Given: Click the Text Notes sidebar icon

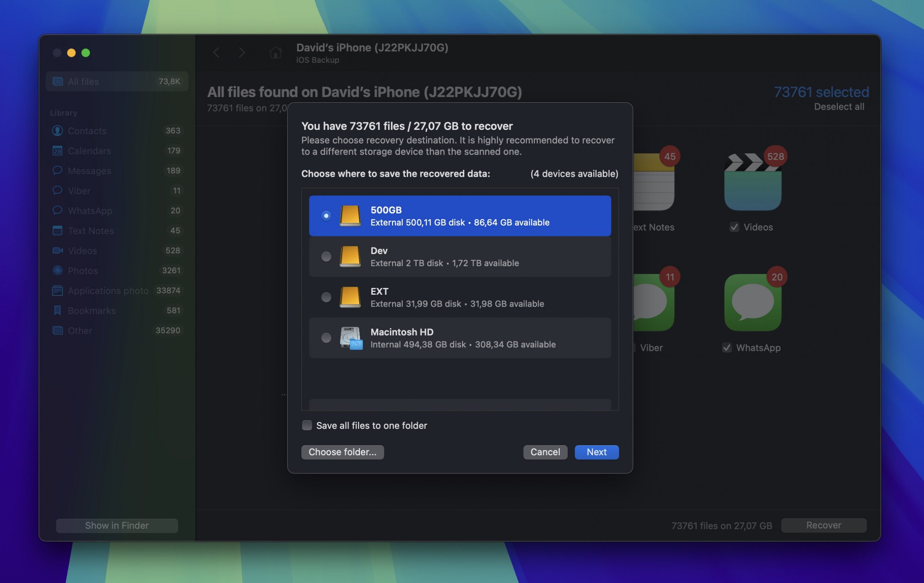Looking at the screenshot, I should [x=57, y=231].
